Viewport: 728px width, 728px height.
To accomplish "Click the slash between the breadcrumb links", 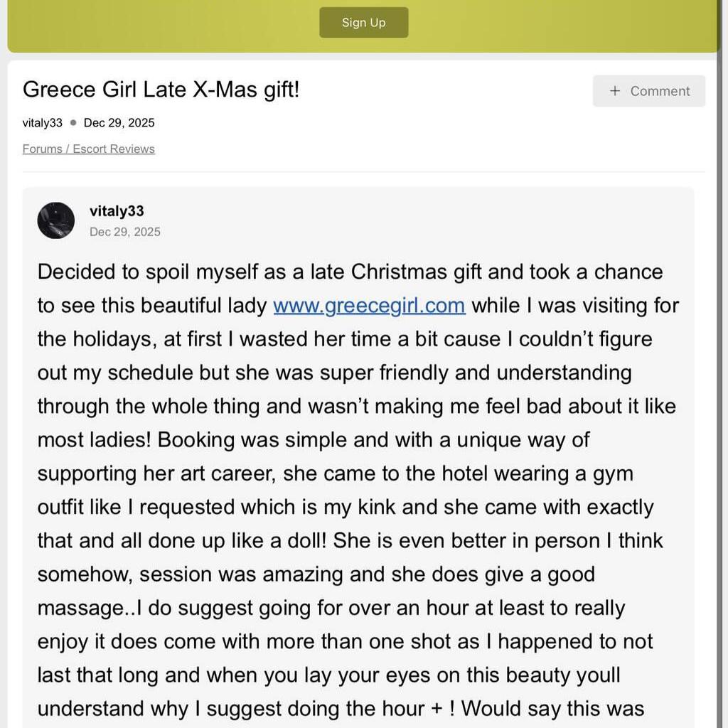I will pyautogui.click(x=68, y=149).
